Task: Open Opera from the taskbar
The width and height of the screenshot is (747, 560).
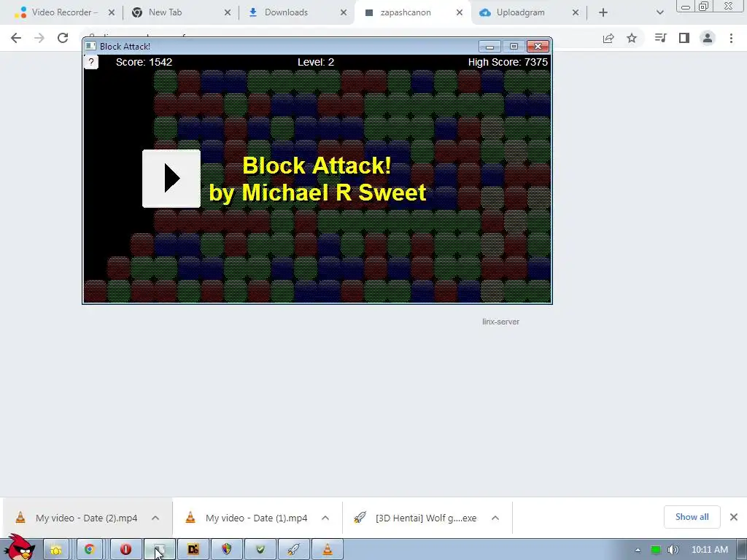Action: point(126,550)
